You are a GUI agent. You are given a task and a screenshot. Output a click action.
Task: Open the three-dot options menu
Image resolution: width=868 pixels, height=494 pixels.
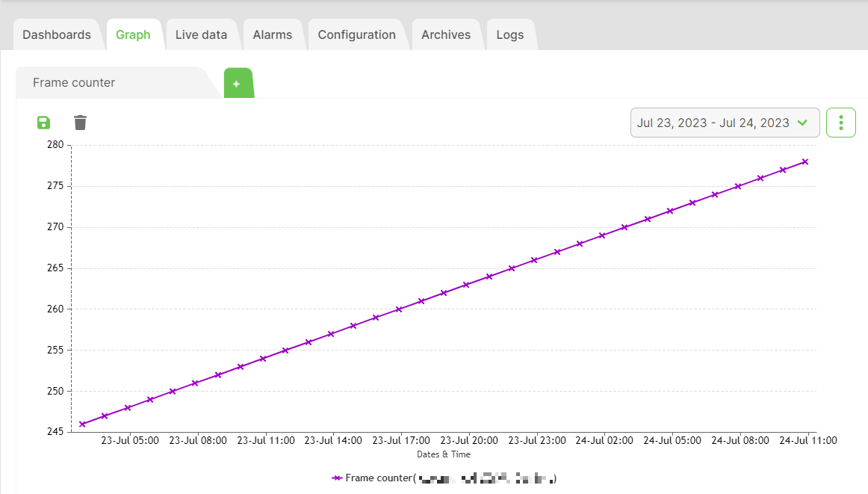(840, 123)
